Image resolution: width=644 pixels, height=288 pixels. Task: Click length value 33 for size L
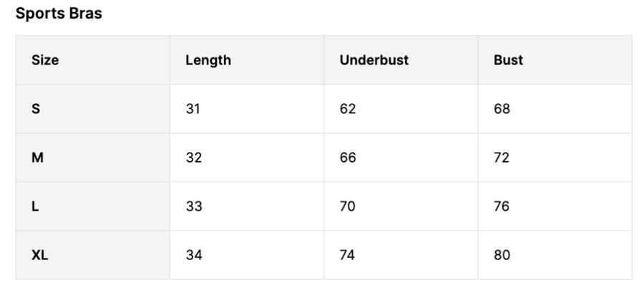[x=194, y=206]
